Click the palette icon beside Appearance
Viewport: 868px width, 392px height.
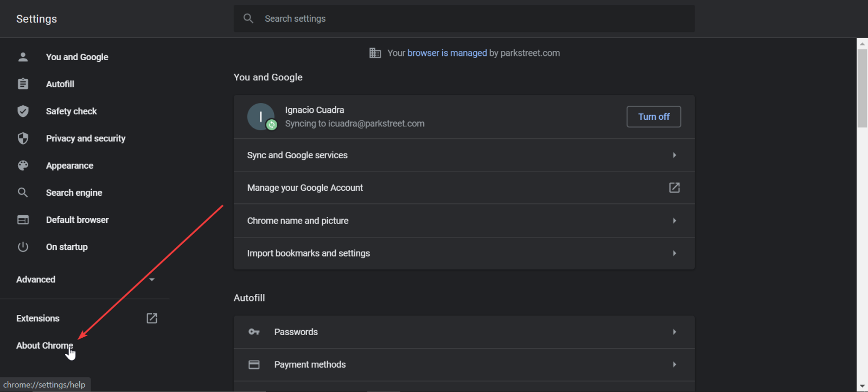[x=23, y=165]
